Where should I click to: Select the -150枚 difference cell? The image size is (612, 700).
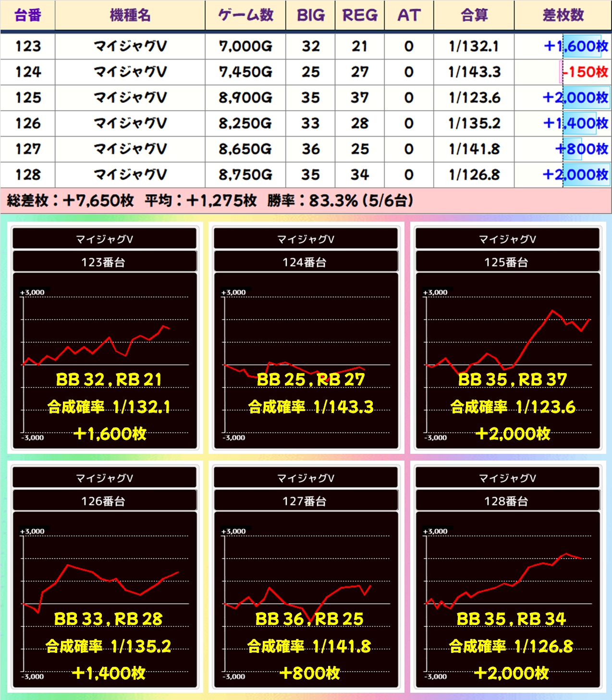(x=585, y=72)
